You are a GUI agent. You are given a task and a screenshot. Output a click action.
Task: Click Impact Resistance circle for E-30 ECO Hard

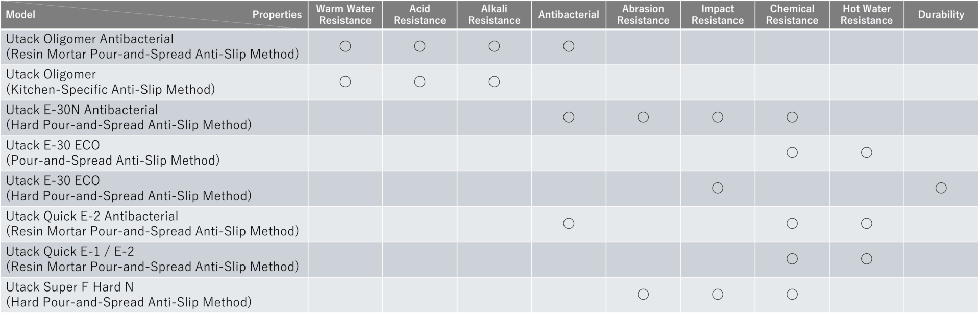(718, 188)
